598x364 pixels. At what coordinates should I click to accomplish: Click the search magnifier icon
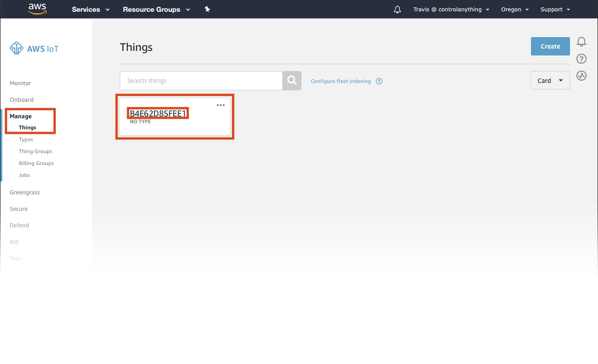coord(291,80)
